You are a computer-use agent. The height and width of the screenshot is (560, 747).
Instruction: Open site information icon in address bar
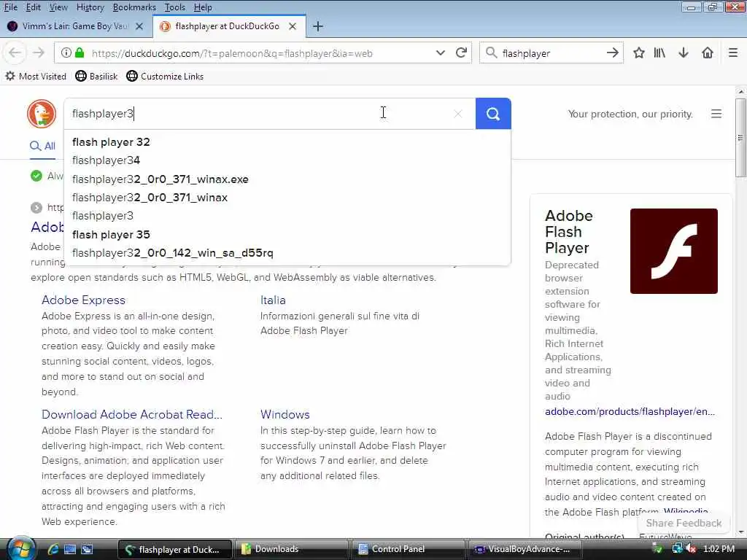66,52
